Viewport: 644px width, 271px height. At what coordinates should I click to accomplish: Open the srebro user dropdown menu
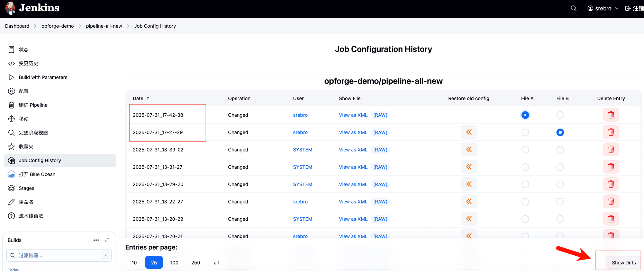coord(603,8)
